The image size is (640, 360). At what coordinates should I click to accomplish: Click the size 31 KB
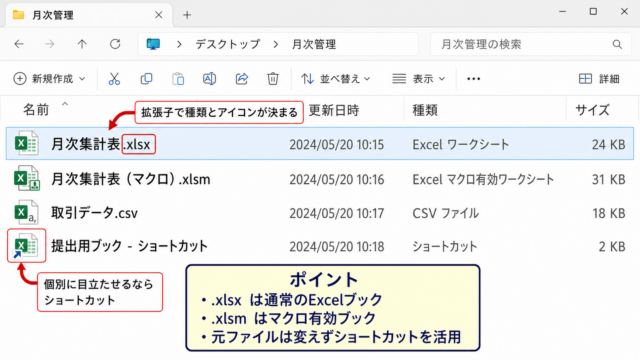[609, 179]
